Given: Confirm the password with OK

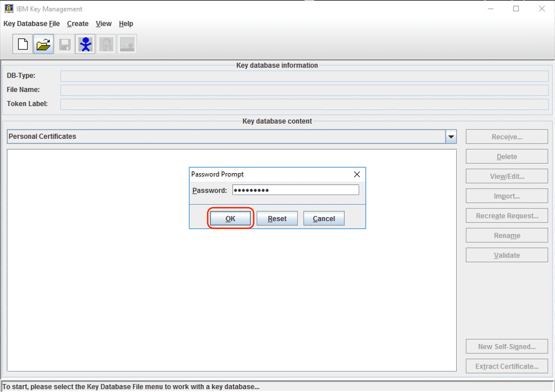Looking at the screenshot, I should [230, 219].
